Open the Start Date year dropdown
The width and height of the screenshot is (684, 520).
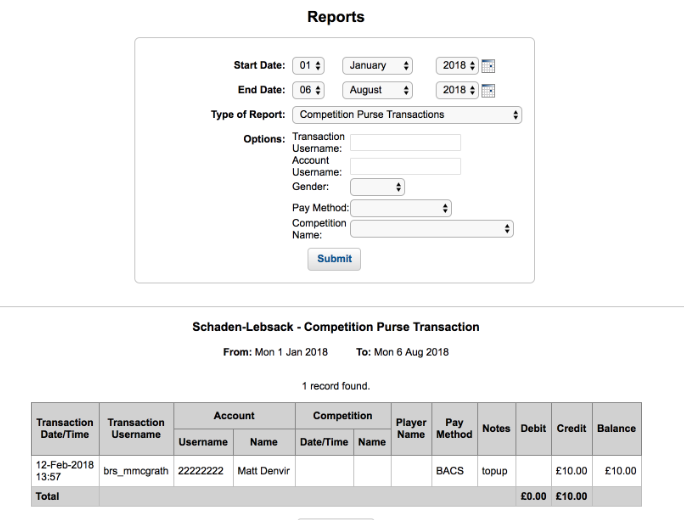[457, 66]
